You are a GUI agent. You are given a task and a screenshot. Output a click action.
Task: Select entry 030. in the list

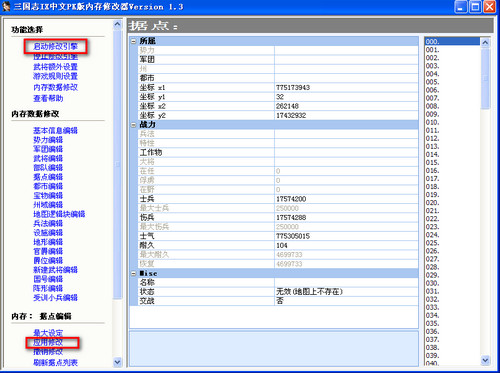[452, 283]
